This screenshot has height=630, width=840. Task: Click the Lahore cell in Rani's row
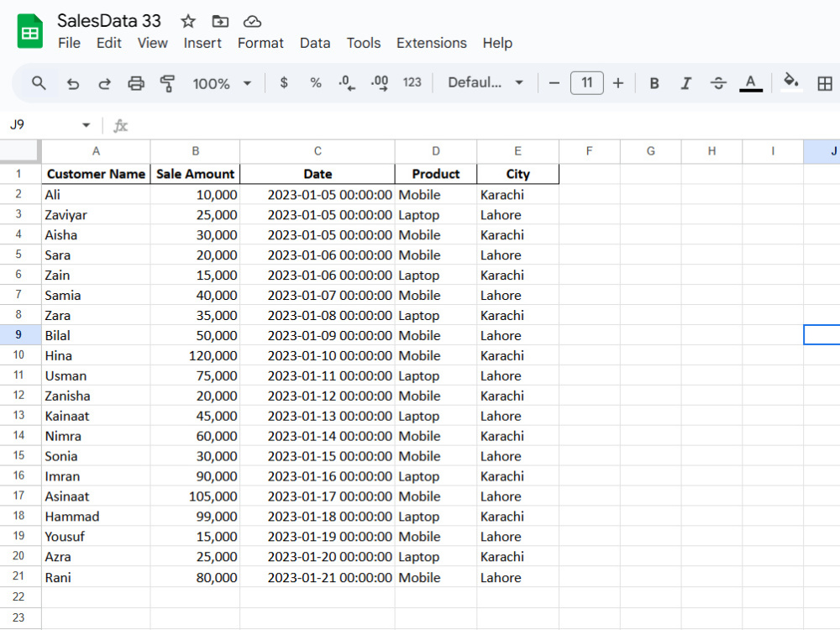pyautogui.click(x=517, y=578)
